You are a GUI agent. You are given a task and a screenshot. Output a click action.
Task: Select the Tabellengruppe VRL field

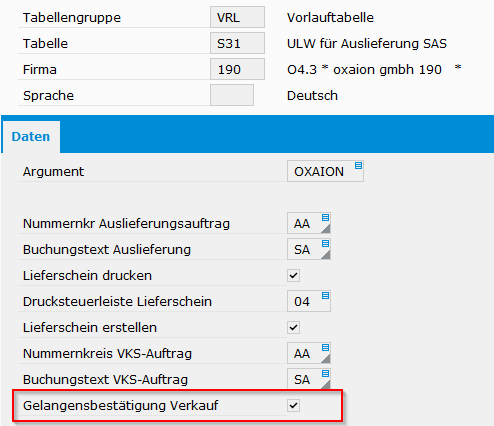pos(237,17)
